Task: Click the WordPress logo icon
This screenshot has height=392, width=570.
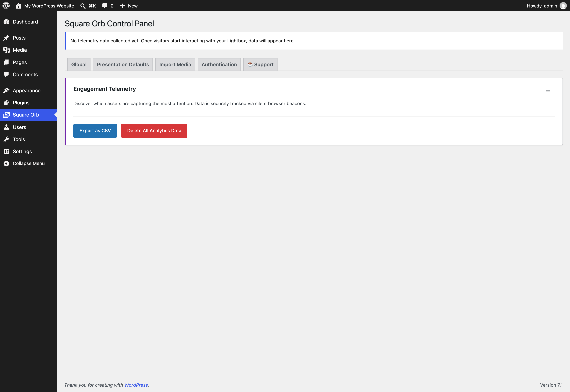Action: coord(6,6)
